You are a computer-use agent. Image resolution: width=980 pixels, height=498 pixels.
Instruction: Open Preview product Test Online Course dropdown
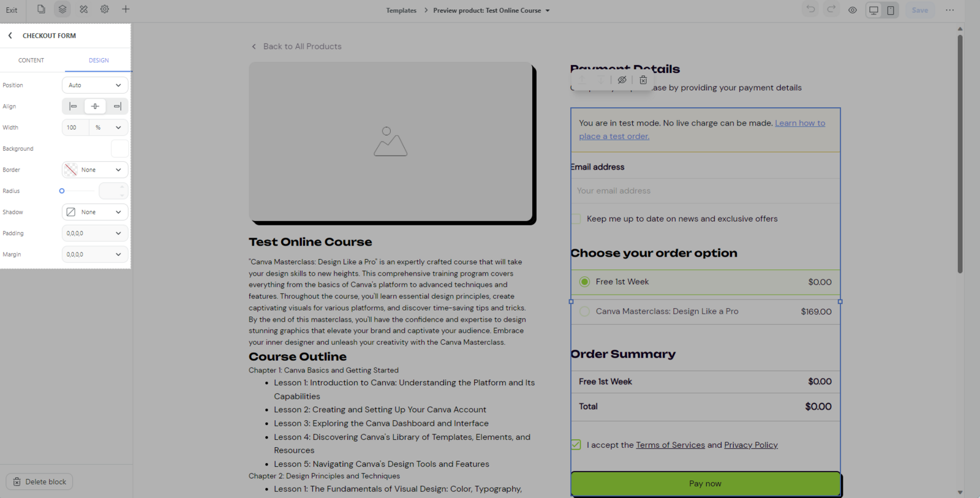click(x=492, y=10)
